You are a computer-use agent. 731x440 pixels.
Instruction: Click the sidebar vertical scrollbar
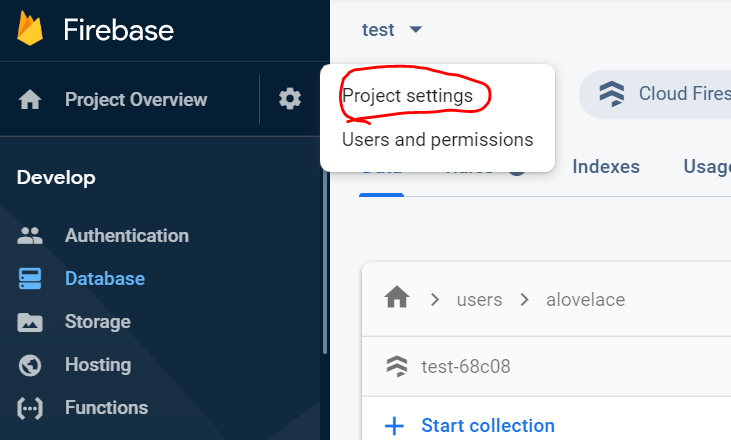click(x=325, y=261)
